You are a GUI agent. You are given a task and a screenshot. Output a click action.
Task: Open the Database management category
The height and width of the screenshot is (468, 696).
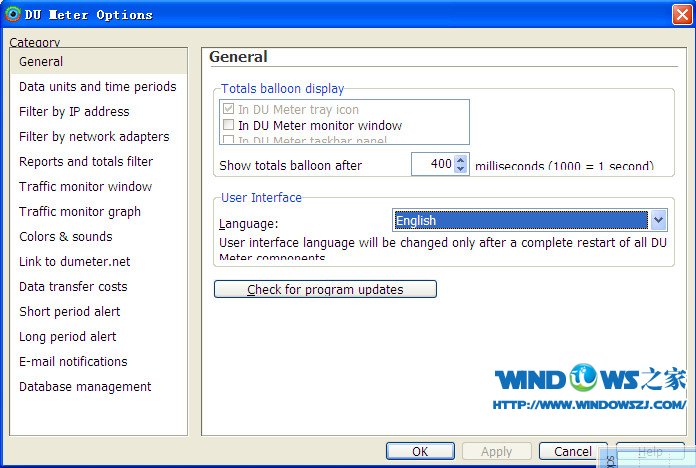(x=85, y=387)
